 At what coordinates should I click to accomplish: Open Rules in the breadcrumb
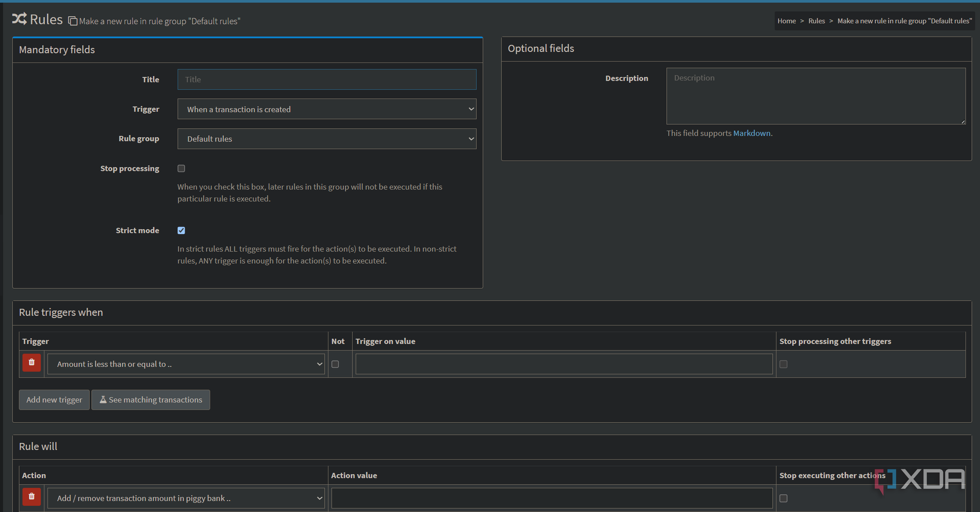coord(816,21)
